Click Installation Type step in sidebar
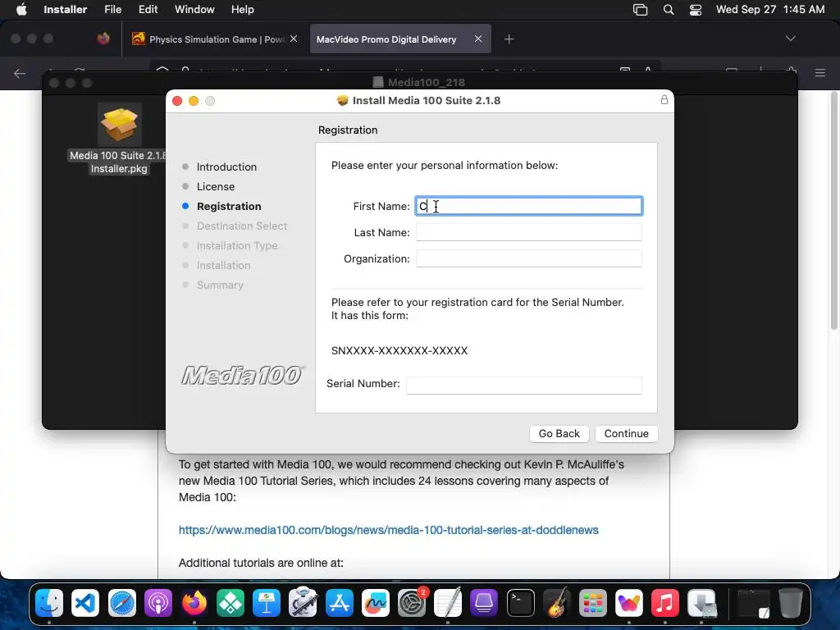Image resolution: width=840 pixels, height=630 pixels. (237, 245)
